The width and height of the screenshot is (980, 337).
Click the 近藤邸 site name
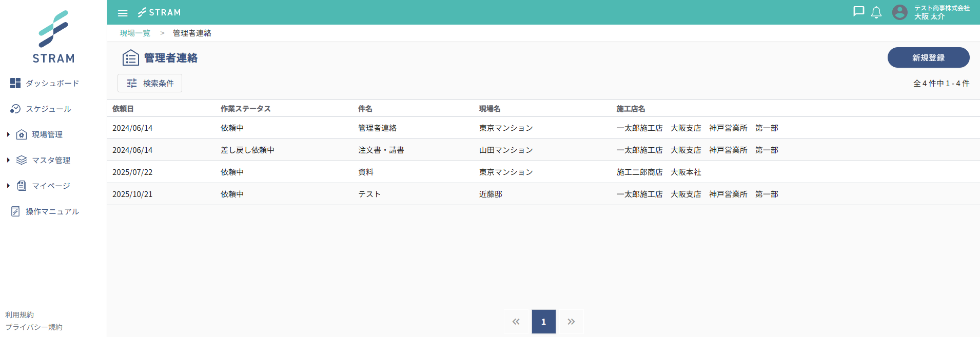(491, 194)
